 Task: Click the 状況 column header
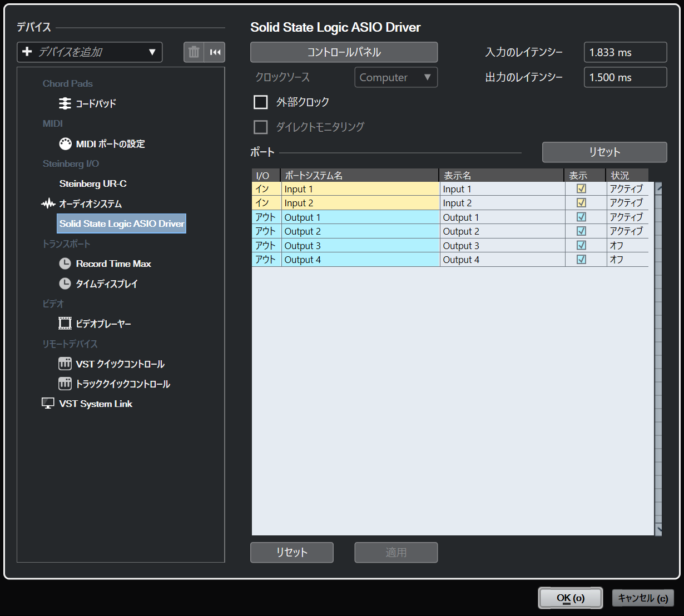point(627,175)
